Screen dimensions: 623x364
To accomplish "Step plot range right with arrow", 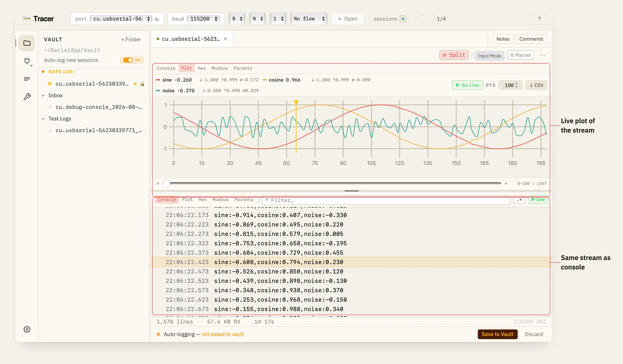I will click(506, 183).
